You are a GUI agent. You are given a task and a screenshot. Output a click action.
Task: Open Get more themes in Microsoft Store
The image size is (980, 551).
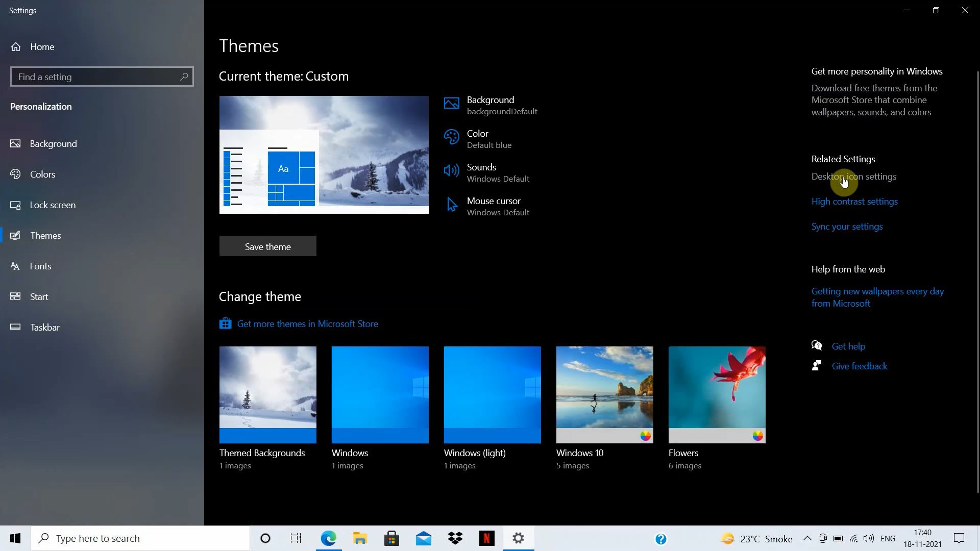point(307,323)
